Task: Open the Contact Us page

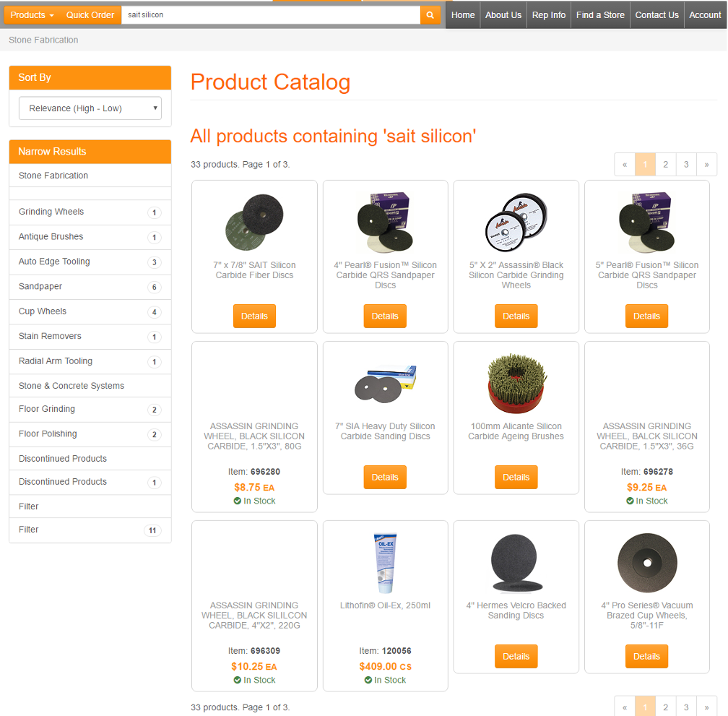Action: (656, 15)
